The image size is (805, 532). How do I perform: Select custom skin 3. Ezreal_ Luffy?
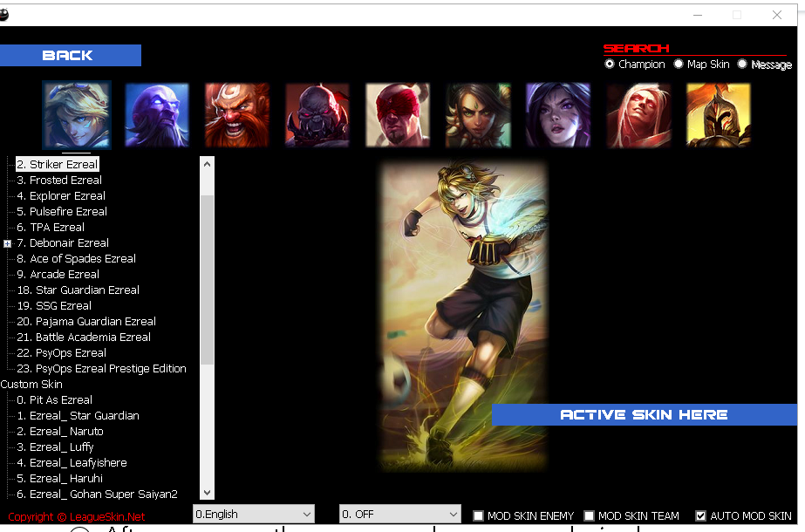(x=55, y=447)
